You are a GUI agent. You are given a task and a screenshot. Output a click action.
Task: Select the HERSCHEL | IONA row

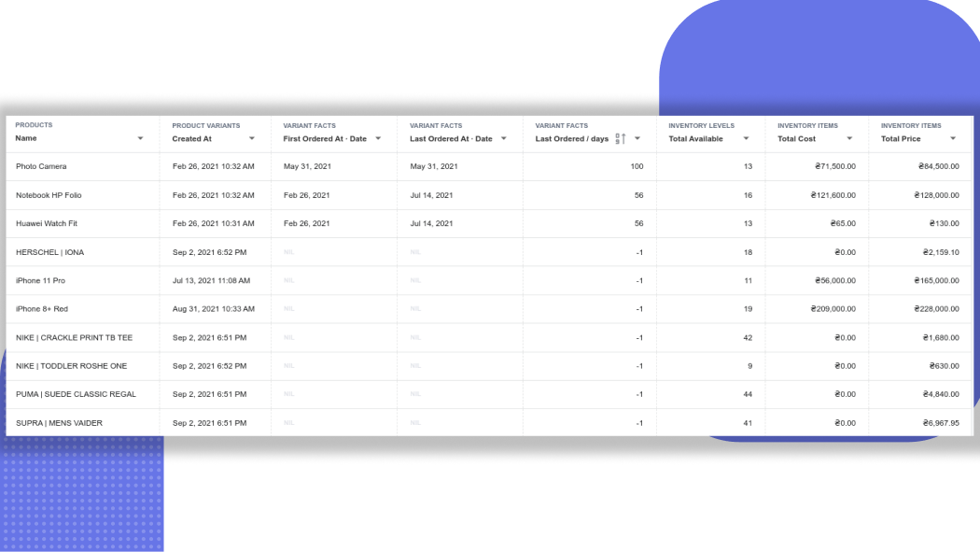[x=489, y=252]
